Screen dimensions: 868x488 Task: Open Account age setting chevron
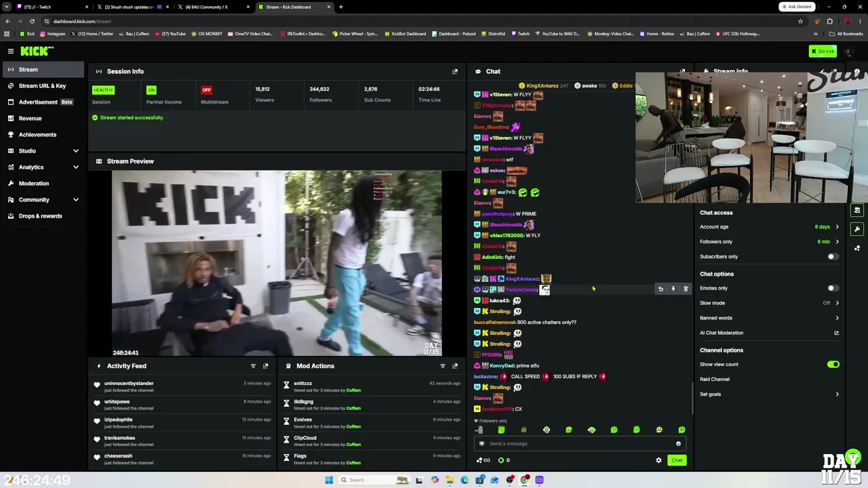(x=837, y=227)
